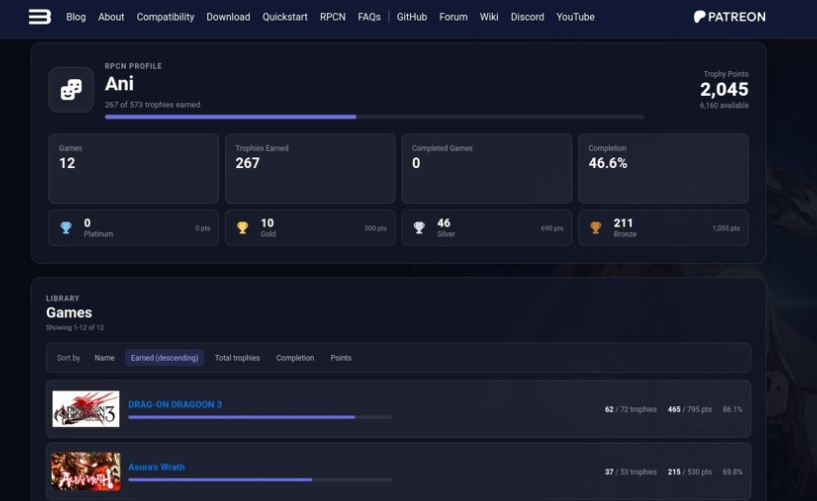Click the '690 pts' Silver points text
The height and width of the screenshot is (501, 817).
(552, 228)
